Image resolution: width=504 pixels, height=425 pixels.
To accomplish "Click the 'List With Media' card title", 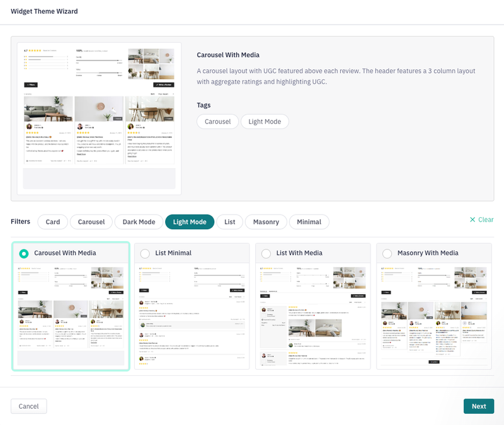I will click(x=299, y=253).
